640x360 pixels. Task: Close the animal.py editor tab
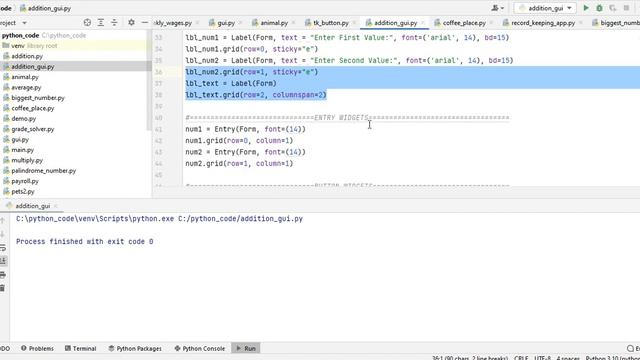pyautogui.click(x=294, y=23)
